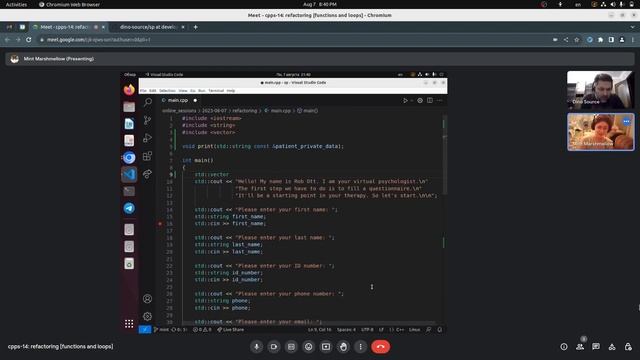The image size is (640, 360).
Task: Switch to the dino-source/sp browser tab
Action: (x=149, y=27)
